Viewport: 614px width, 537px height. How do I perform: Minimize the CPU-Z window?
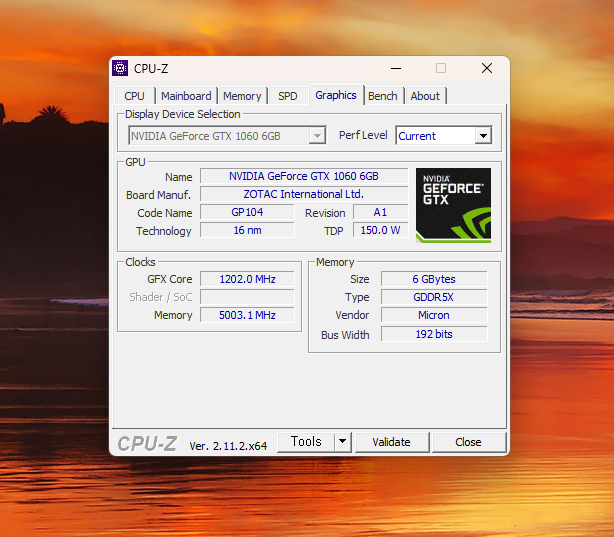(x=396, y=68)
